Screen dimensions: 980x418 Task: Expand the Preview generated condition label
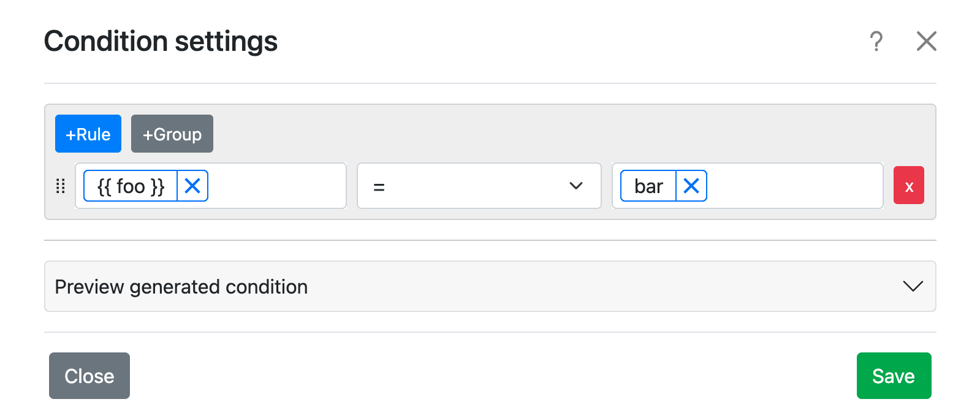pos(181,287)
